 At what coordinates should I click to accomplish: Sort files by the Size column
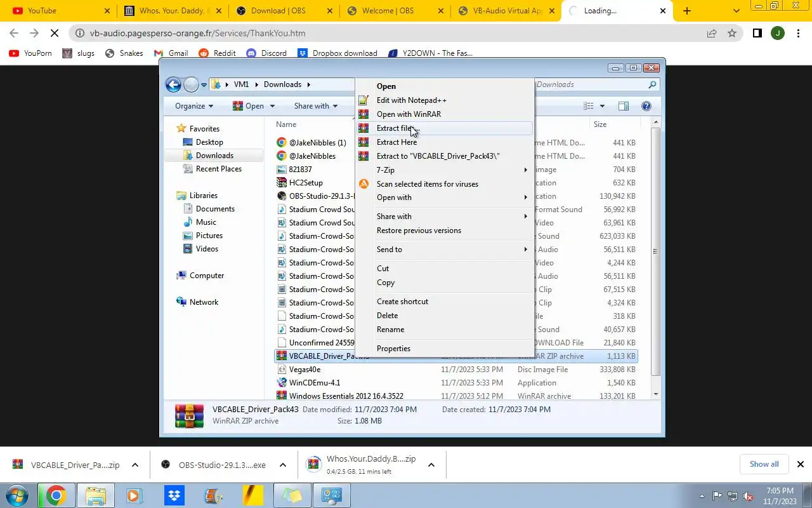click(599, 124)
